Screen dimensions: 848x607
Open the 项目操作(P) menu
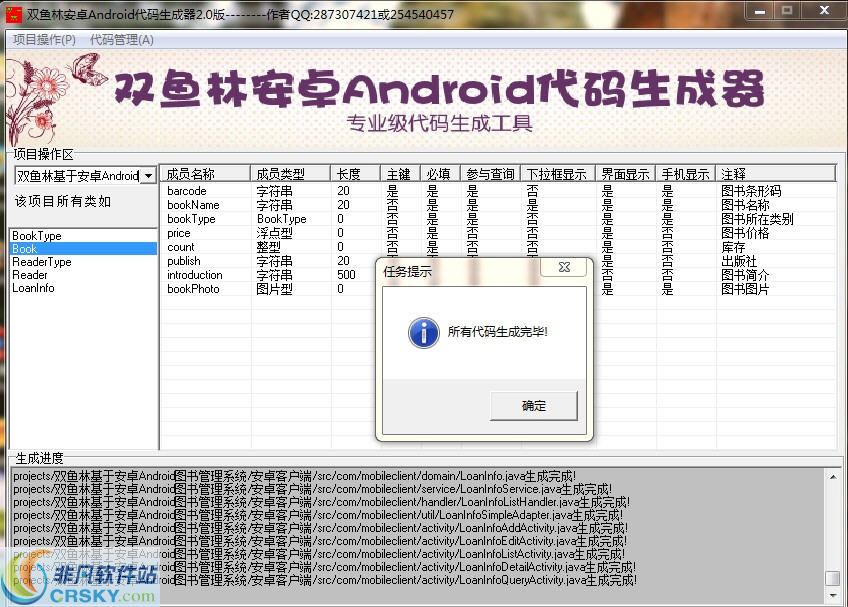pyautogui.click(x=44, y=40)
